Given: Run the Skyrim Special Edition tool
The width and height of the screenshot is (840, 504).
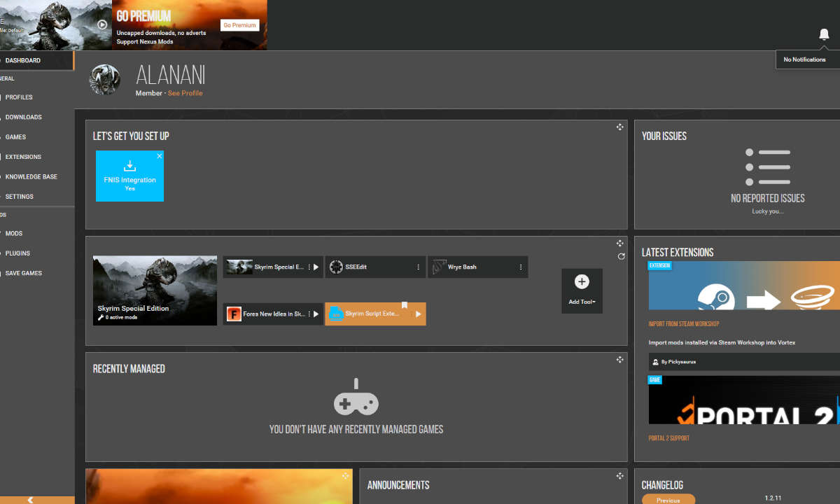Looking at the screenshot, I should [316, 267].
